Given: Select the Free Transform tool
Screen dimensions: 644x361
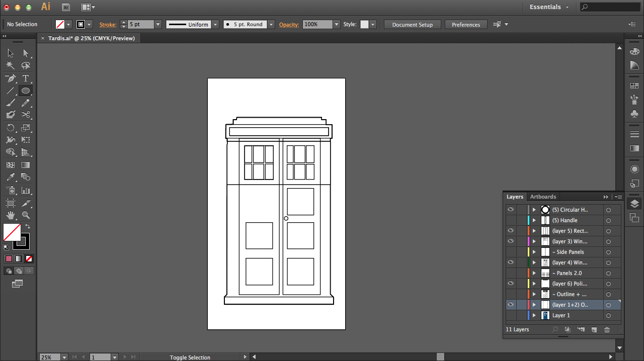Looking at the screenshot, I should coord(26,140).
